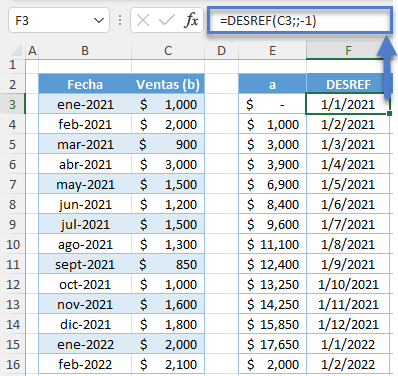Click the cell 1/2/2022
Screen dimensions: 398x376
[x=348, y=364]
